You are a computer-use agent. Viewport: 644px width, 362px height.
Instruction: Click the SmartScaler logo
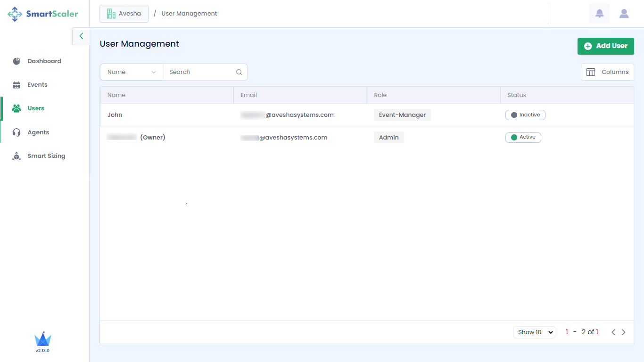pos(43,14)
